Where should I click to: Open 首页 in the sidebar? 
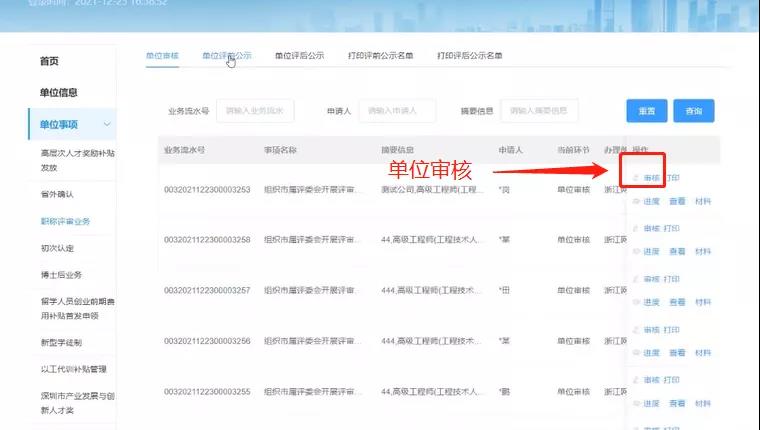[x=49, y=61]
